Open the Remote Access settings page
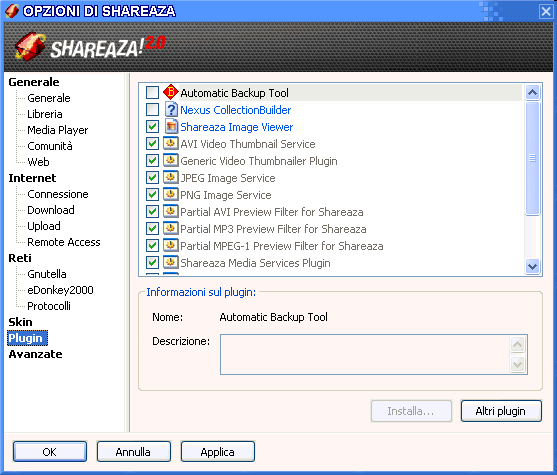This screenshot has width=557, height=475. click(64, 242)
